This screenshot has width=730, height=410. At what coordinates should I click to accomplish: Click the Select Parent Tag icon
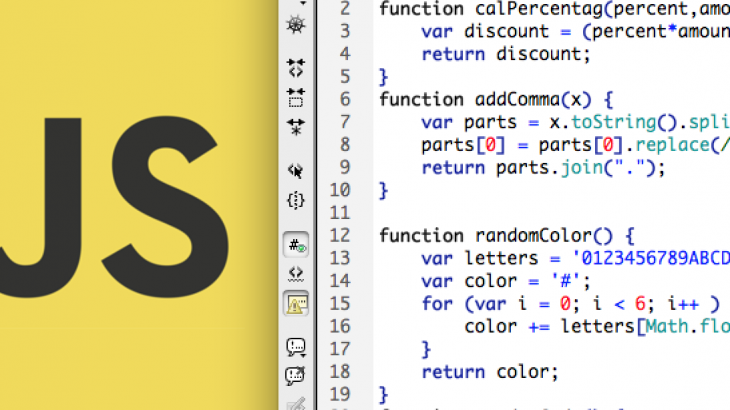[296, 171]
